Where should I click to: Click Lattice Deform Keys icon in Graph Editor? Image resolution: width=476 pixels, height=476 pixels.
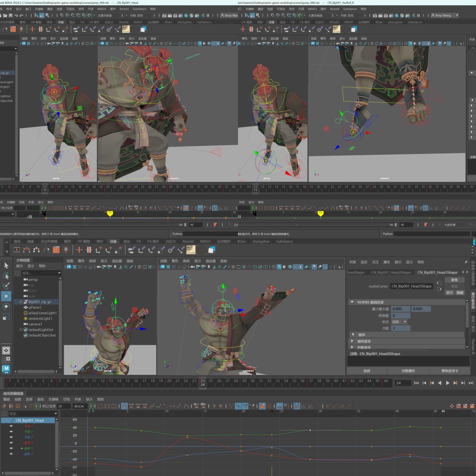[x=18, y=406]
